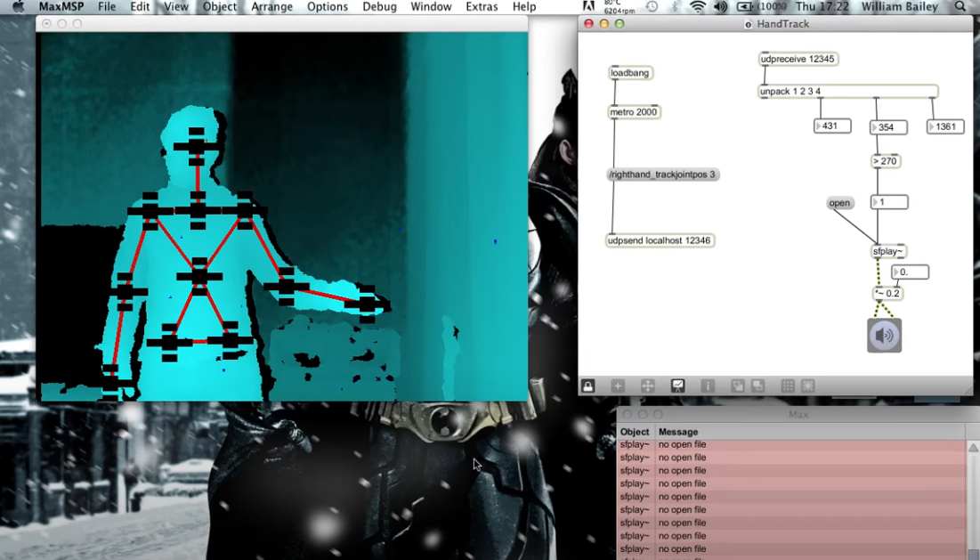Click the temperature and fan rpm indicator
This screenshot has height=560, width=980.
coord(620,7)
